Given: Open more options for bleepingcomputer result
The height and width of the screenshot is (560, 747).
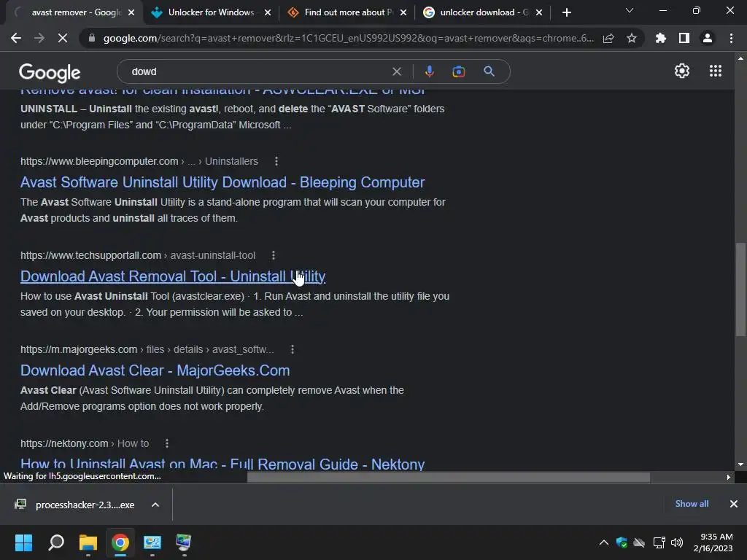Looking at the screenshot, I should pos(276,161).
